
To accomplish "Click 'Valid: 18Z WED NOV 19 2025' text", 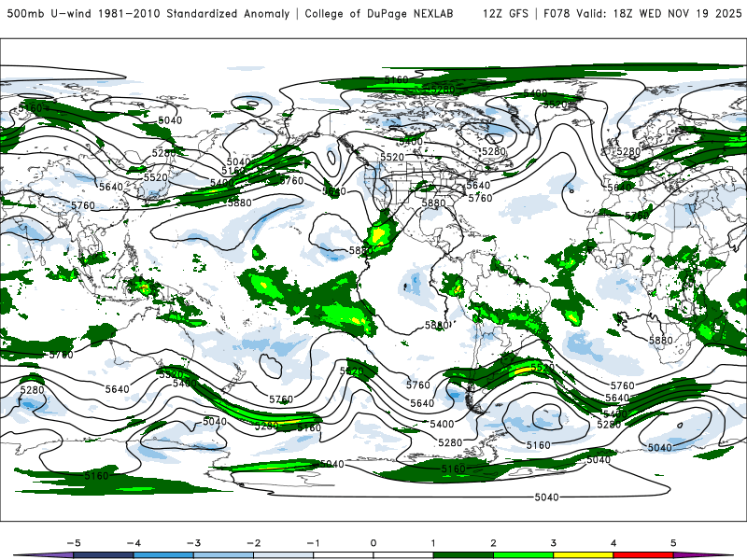I will pos(659,13).
